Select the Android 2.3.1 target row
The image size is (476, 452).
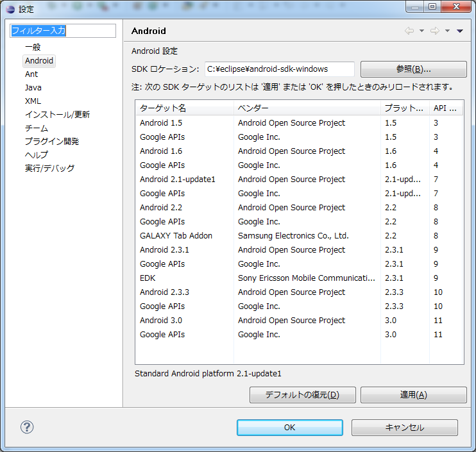[x=300, y=249]
